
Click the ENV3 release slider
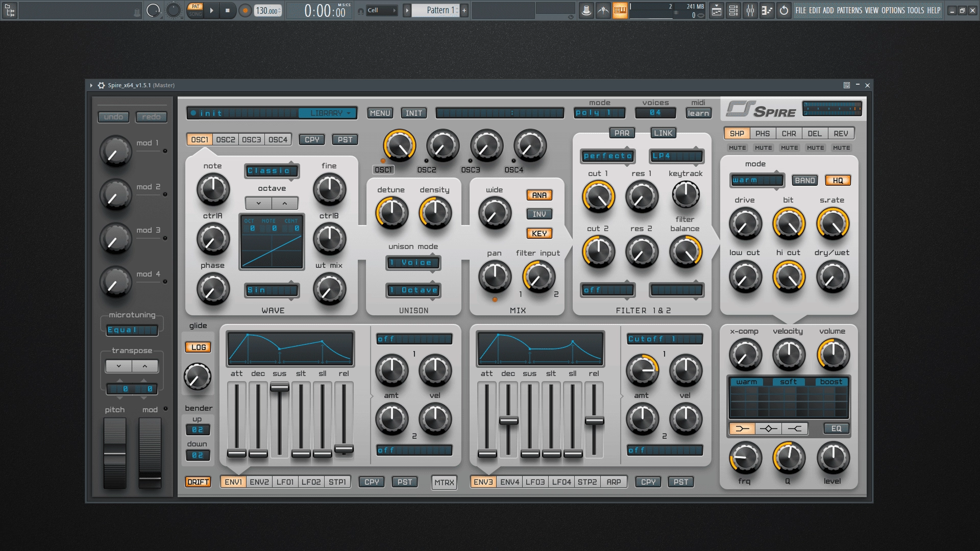click(594, 419)
